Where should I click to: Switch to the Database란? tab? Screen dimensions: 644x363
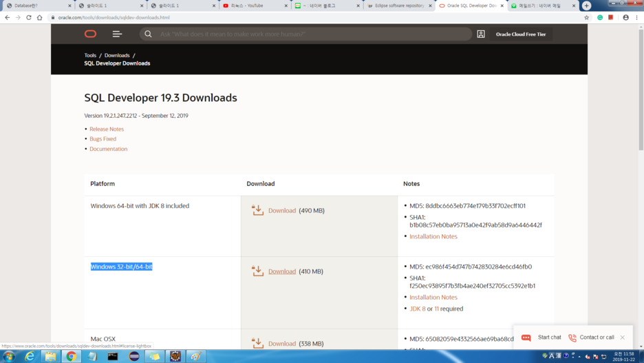coord(37,6)
